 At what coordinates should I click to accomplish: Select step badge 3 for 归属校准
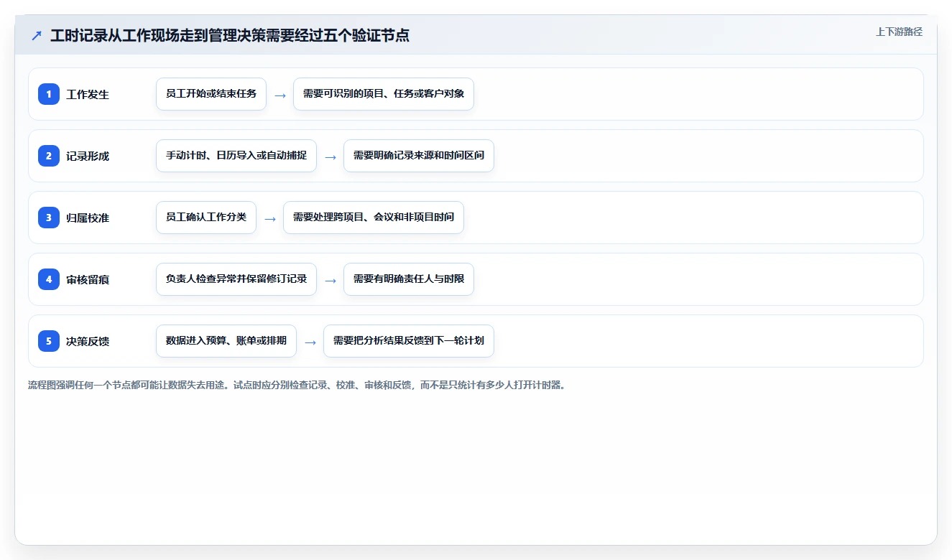pyautogui.click(x=49, y=218)
